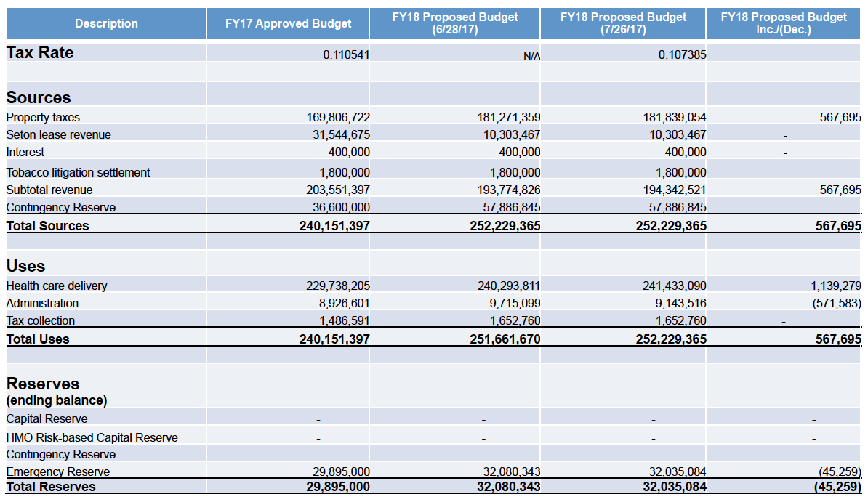Click the Sources section heading
Viewport: 868px width, 502px height.
click(39, 97)
